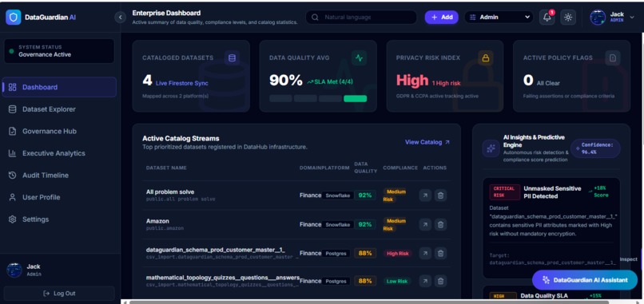The image size is (644, 304).
Task: Click the Confidence: 96.4% badge
Action: pos(595,148)
